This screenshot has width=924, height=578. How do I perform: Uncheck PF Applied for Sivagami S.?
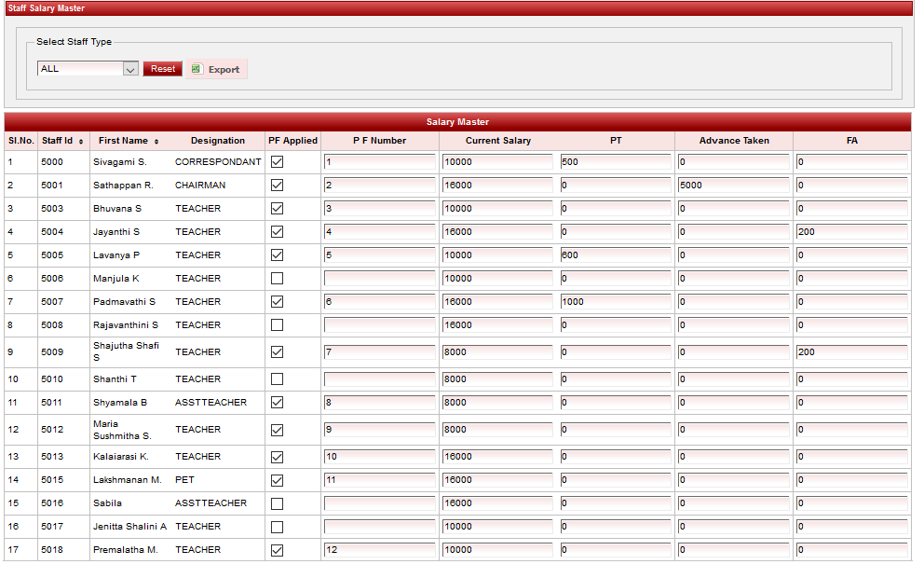[277, 162]
